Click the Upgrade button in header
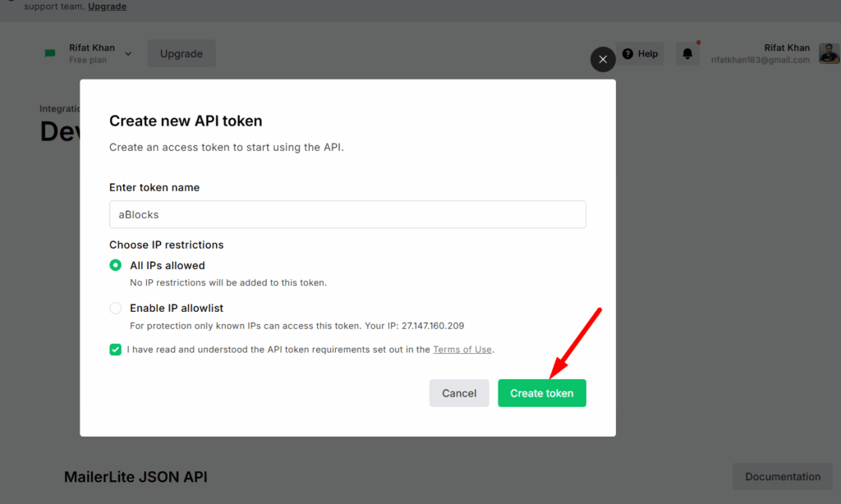The image size is (841, 504). tap(182, 53)
